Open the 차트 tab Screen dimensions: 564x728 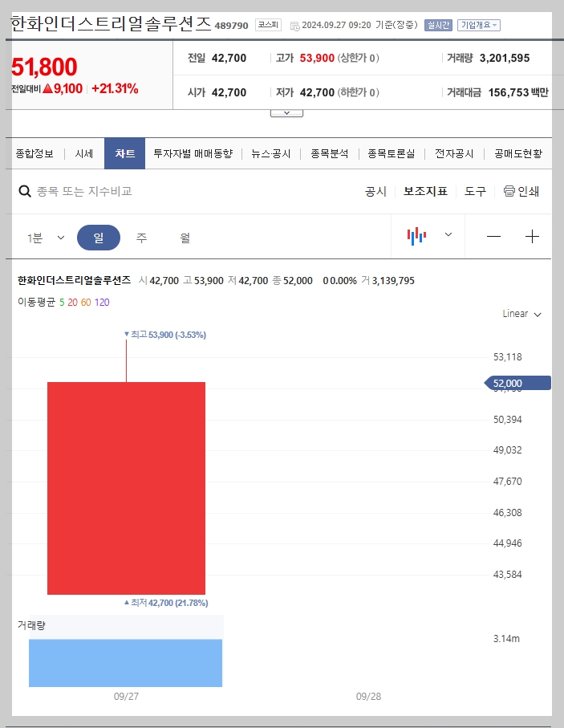point(125,153)
